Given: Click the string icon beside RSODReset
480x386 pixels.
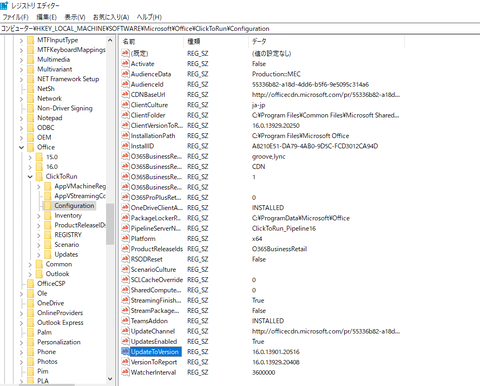Looking at the screenshot, I should (125, 259).
